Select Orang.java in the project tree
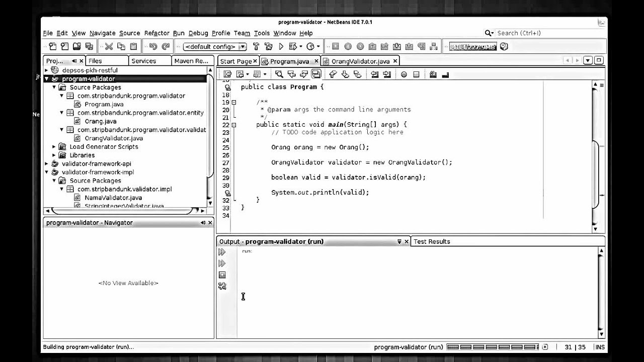 (x=100, y=121)
